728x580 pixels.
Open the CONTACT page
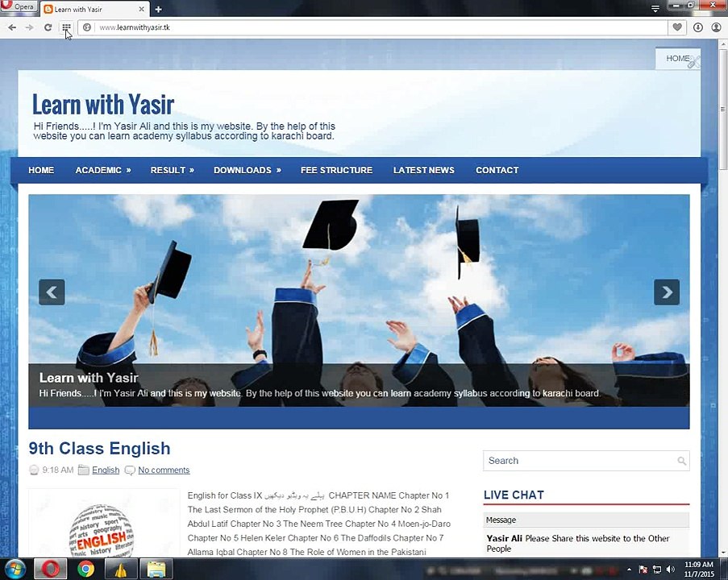pos(497,170)
